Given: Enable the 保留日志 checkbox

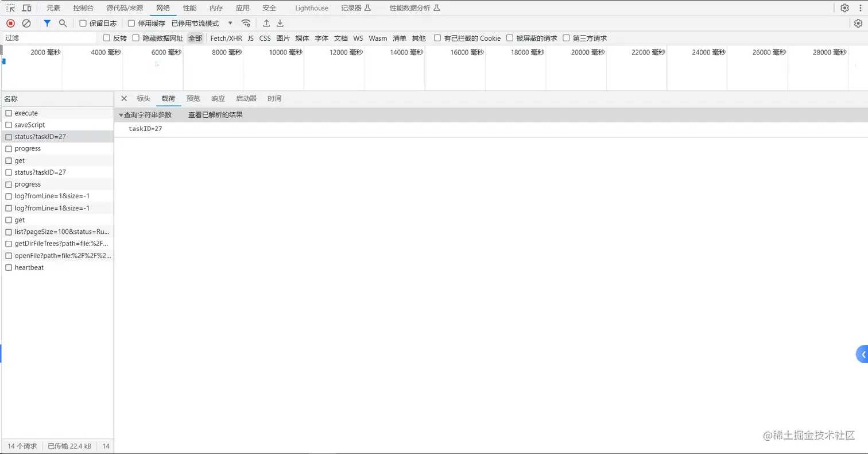Looking at the screenshot, I should 83,24.
